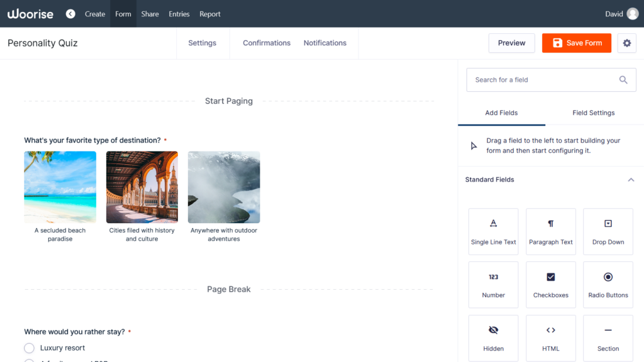This screenshot has width=644, height=362.
Task: Insert a Section field
Action: (608, 337)
